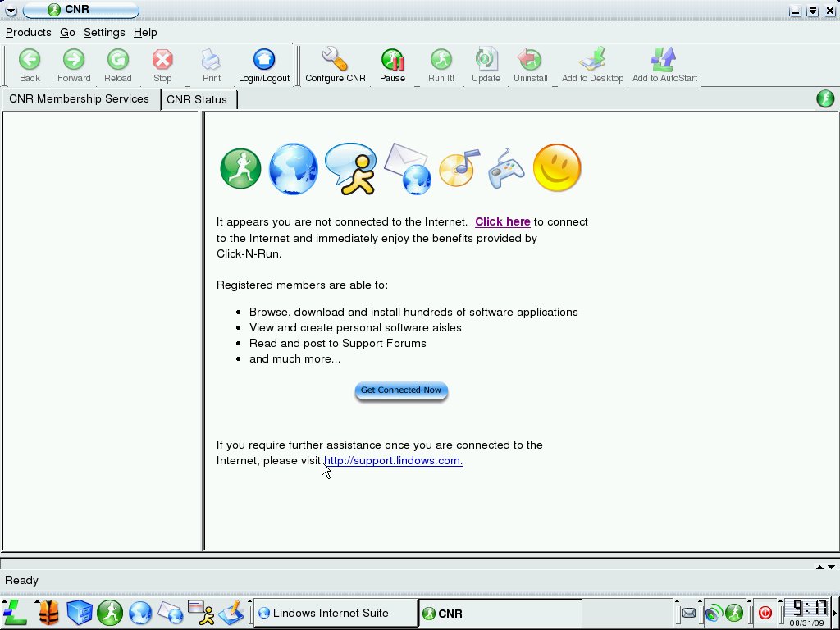Select the Uninstall toolbar icon
840x630 pixels.
point(531,66)
